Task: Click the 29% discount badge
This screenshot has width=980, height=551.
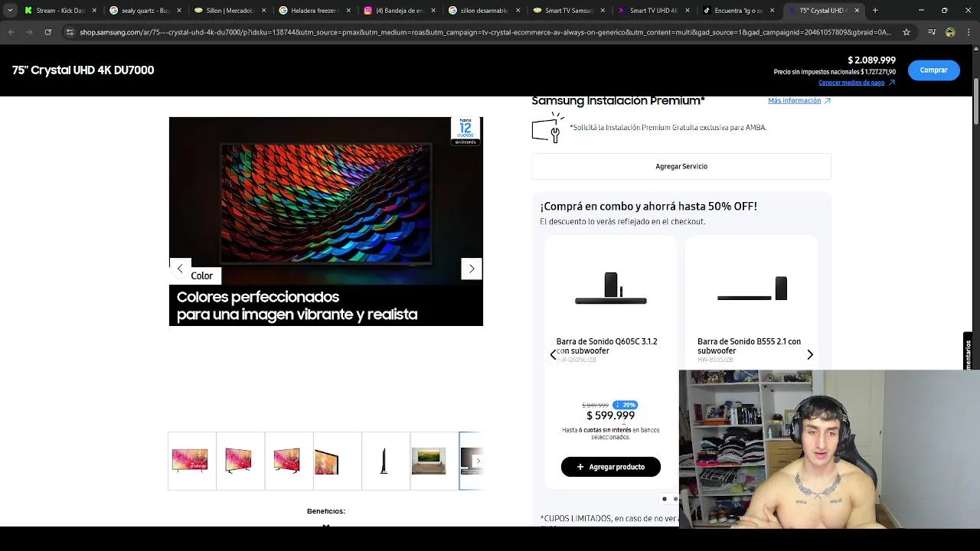Action: [x=626, y=405]
